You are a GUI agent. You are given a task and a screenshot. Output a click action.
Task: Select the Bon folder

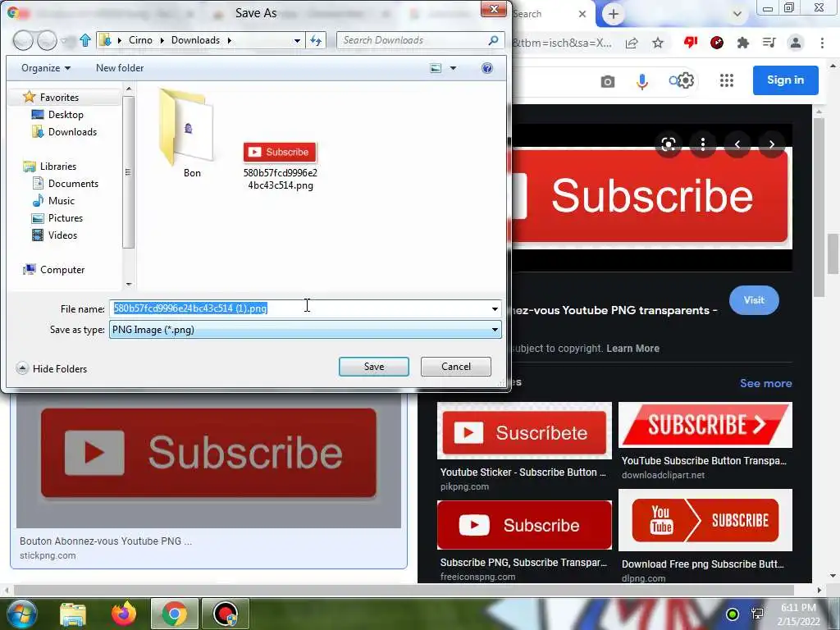[x=188, y=133]
